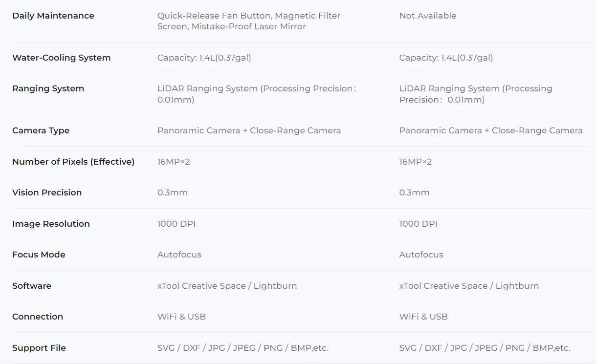Select the right column's WiFi & USB value
The width and height of the screenshot is (596, 364).
tap(423, 317)
